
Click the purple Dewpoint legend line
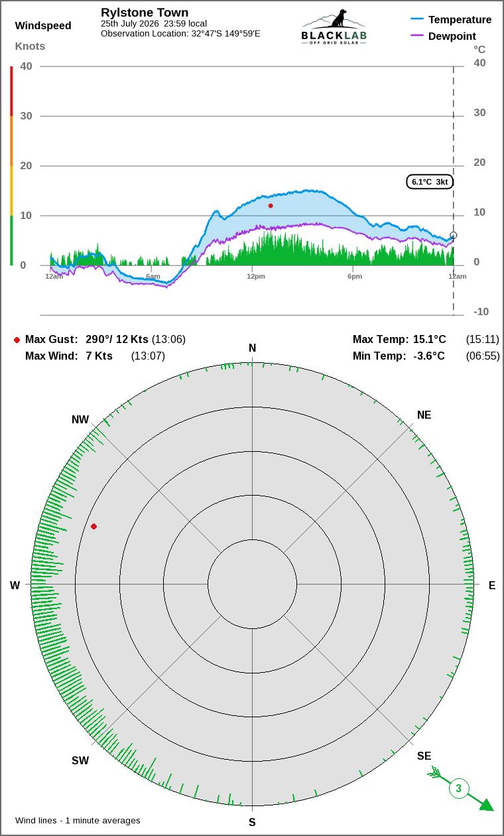[x=417, y=36]
